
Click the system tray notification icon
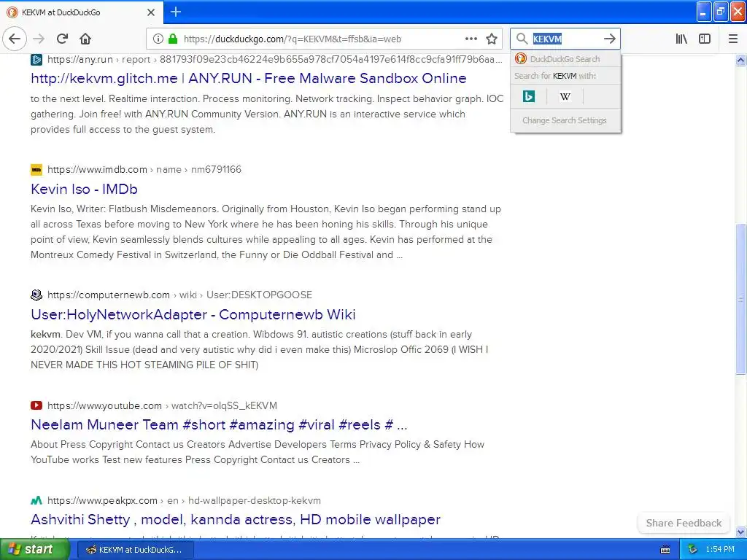(x=693, y=550)
